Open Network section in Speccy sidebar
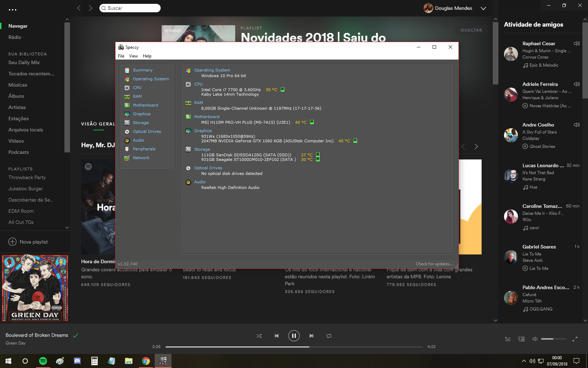 [141, 158]
